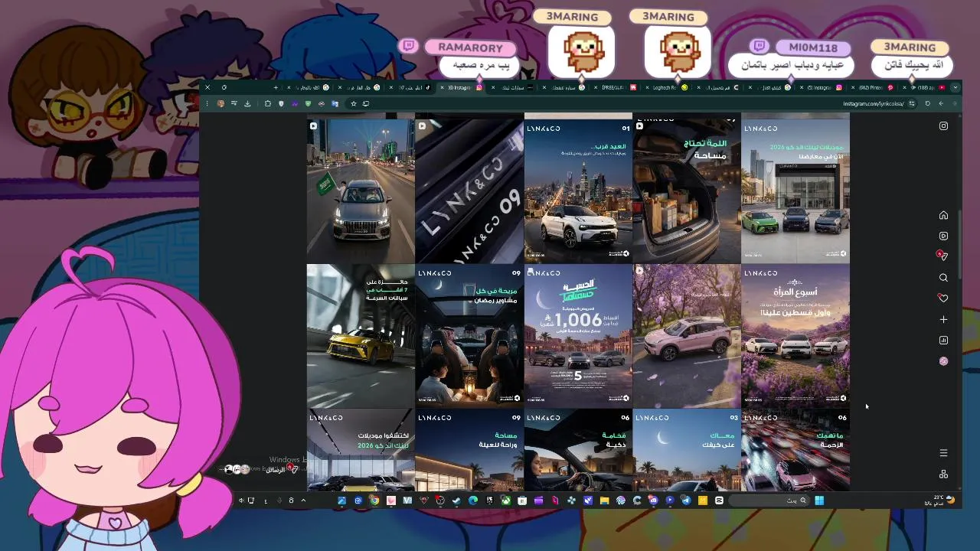This screenshot has height=551, width=980.
Task: Open the crescent moon night post numbered 03
Action: click(x=687, y=450)
